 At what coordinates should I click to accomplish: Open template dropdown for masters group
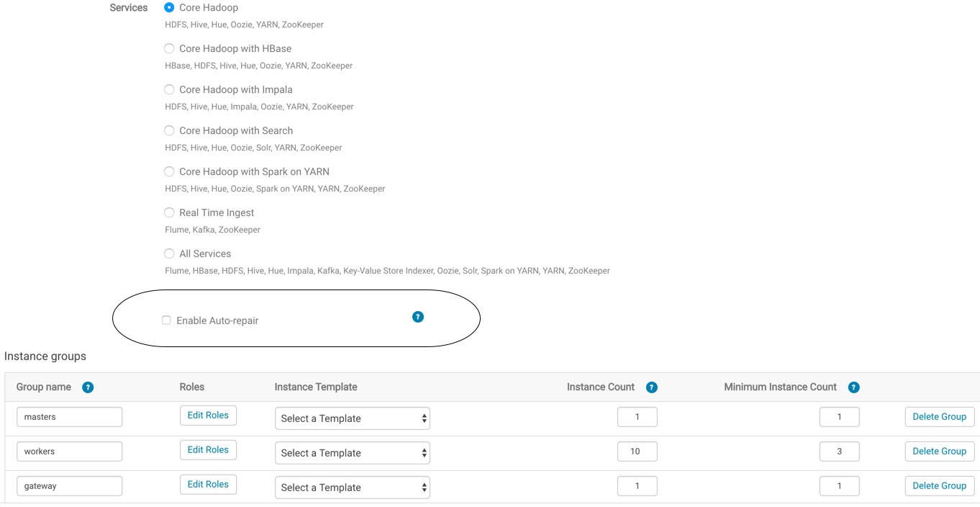pos(352,418)
